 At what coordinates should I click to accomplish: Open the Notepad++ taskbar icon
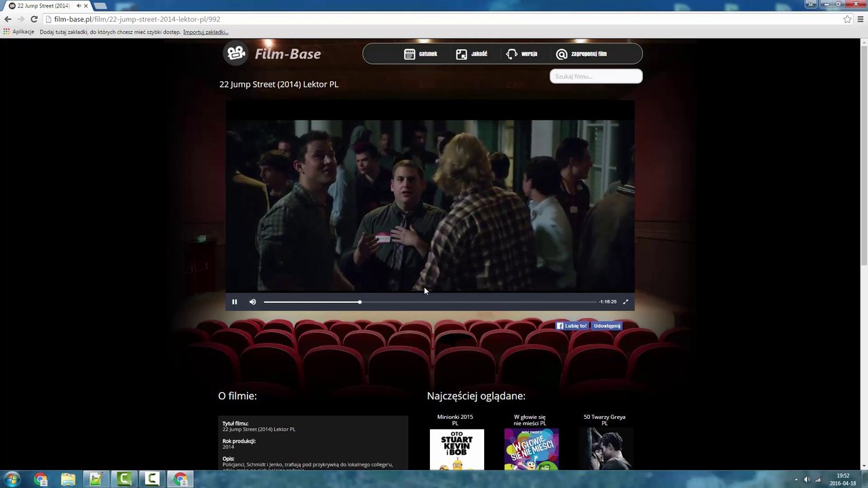(x=96, y=480)
